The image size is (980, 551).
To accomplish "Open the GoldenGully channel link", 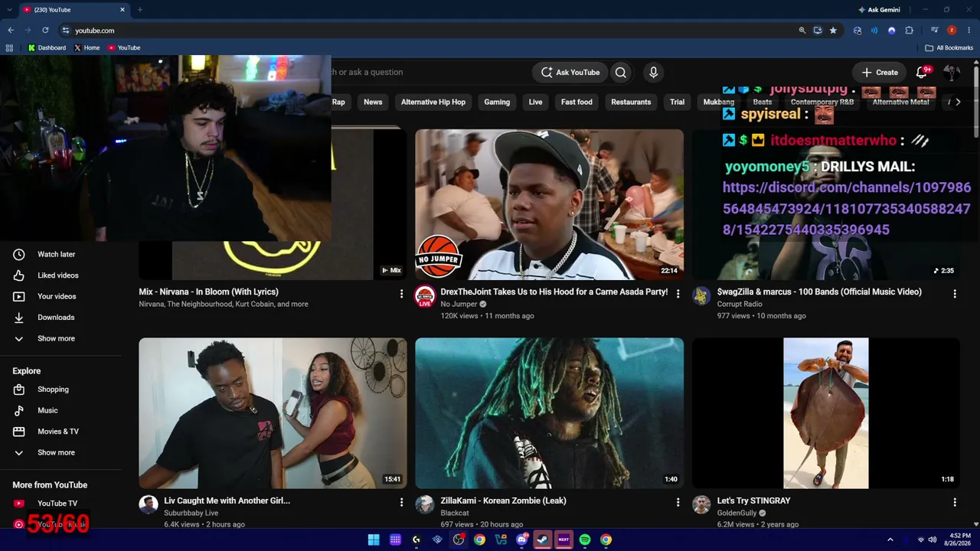I will [x=737, y=514].
